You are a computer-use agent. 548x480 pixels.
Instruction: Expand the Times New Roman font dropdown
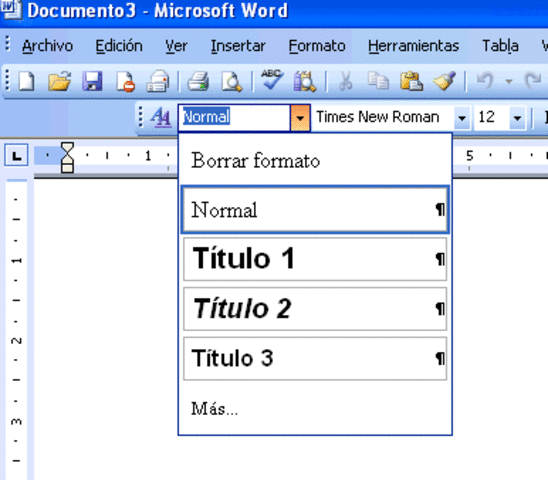click(462, 118)
